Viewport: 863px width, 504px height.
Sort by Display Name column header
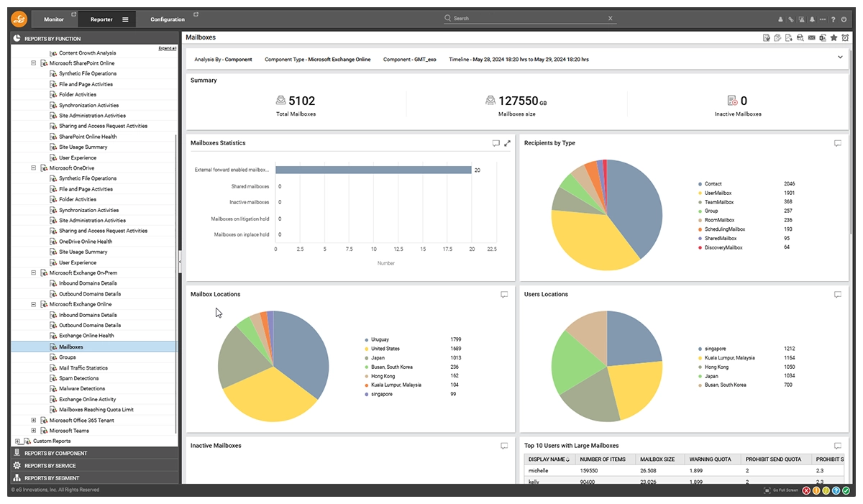[x=549, y=459]
